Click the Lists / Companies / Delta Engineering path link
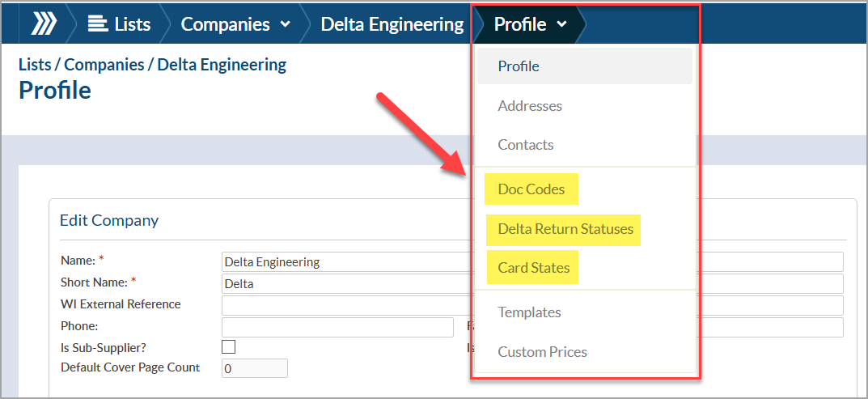 (x=153, y=65)
